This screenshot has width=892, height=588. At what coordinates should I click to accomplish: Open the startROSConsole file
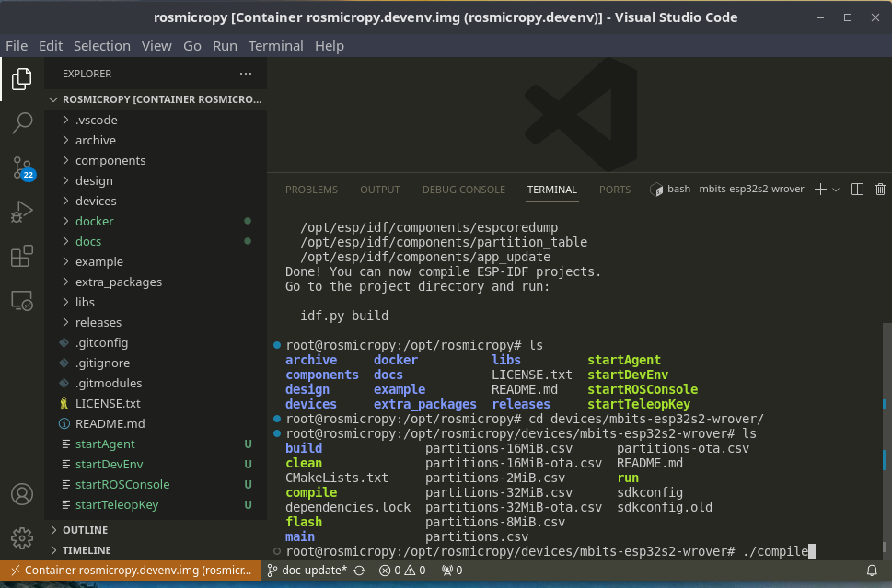156,484
